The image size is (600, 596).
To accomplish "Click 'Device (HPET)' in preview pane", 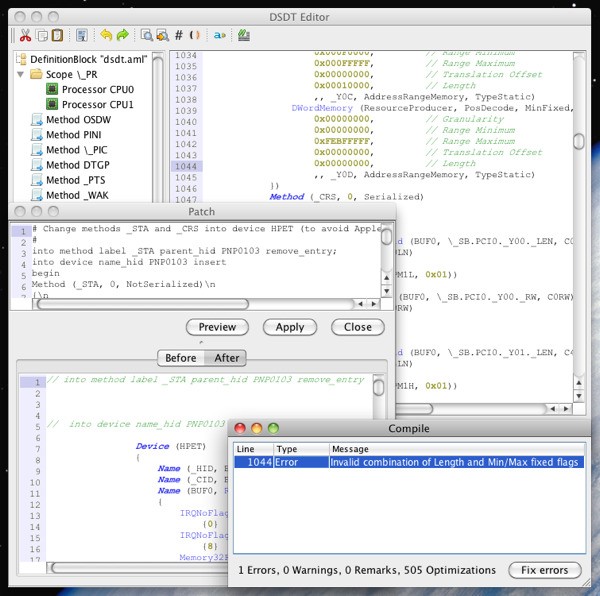I will 171,446.
